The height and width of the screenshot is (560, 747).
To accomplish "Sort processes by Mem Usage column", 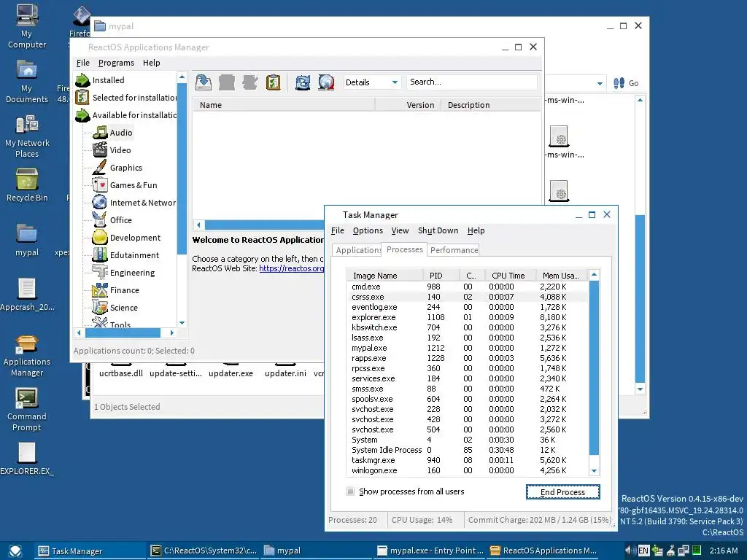I will pyautogui.click(x=562, y=275).
